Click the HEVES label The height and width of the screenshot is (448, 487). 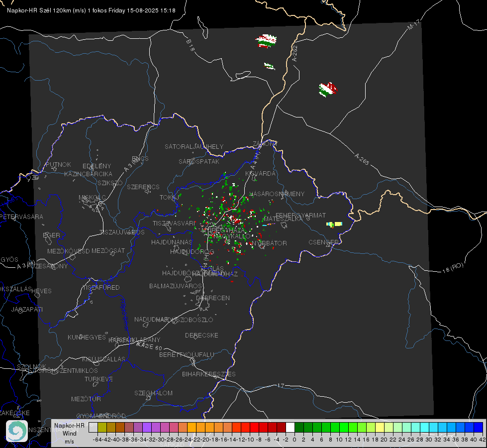coord(42,291)
